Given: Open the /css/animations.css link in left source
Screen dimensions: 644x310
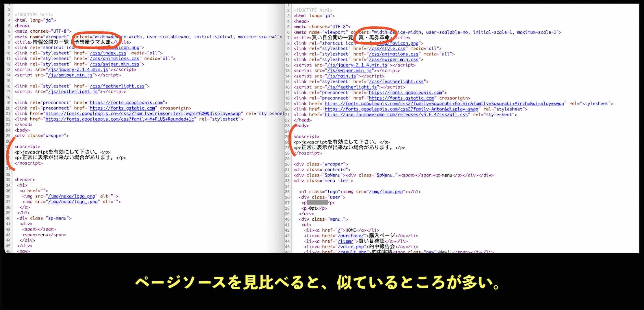Looking at the screenshot, I should click(x=114, y=58).
